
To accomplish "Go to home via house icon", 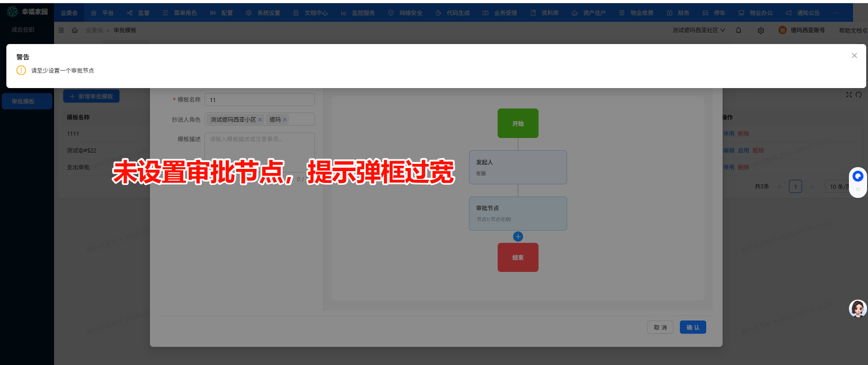I will pos(75,30).
